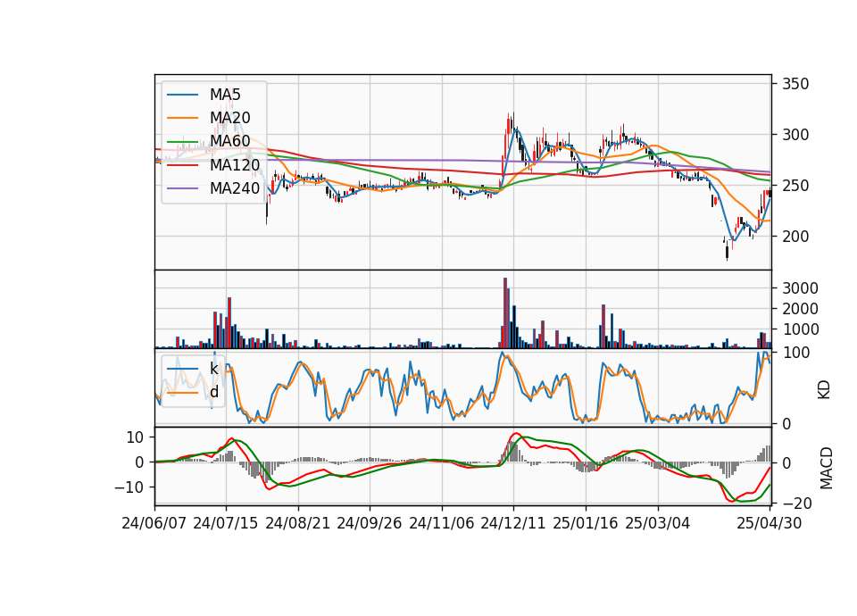Click the blue MA5 legend line sample
The width and height of the screenshot is (857, 616).
(182, 95)
